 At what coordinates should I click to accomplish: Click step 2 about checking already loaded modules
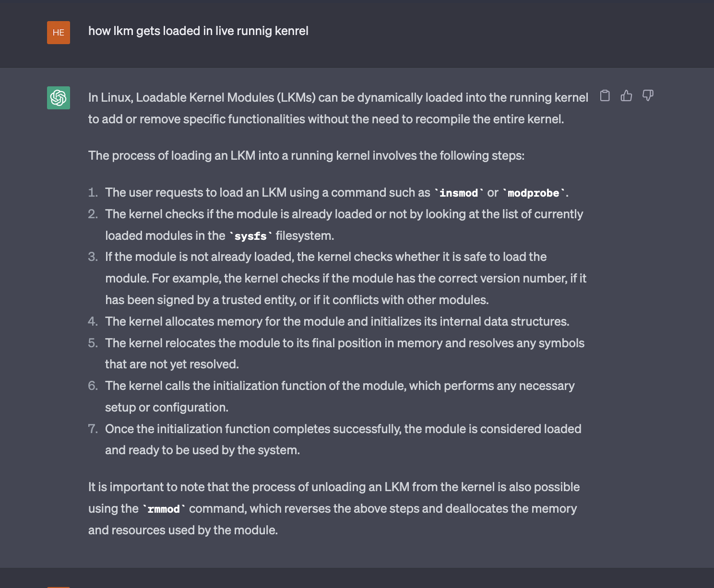click(x=344, y=225)
